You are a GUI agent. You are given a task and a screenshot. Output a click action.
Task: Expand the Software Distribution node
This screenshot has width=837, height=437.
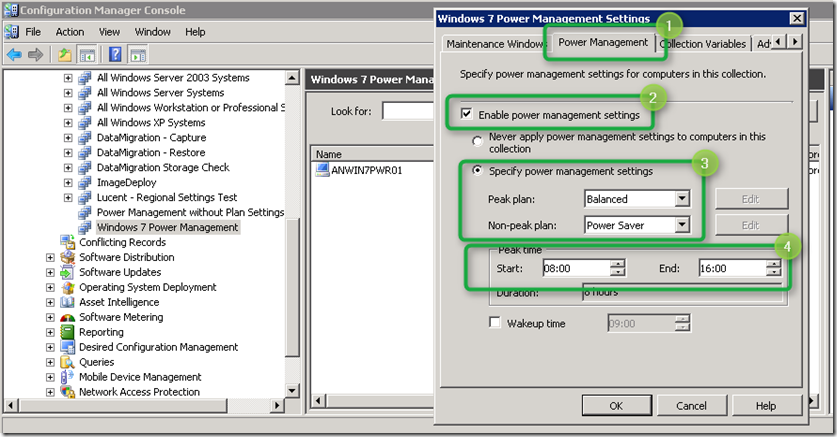click(50, 257)
